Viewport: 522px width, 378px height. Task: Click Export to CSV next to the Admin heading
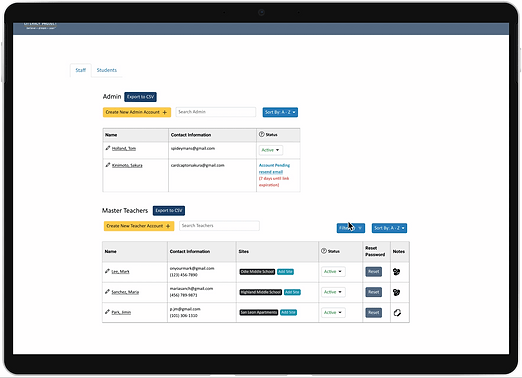140,97
